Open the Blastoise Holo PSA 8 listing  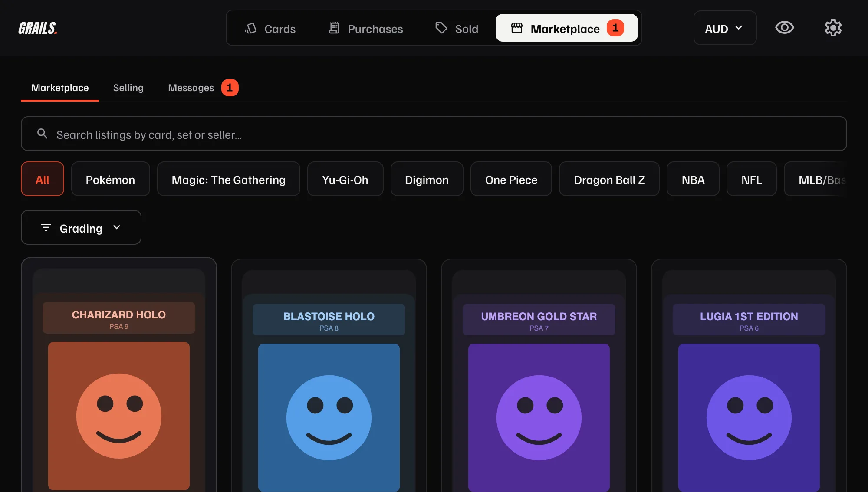click(329, 376)
